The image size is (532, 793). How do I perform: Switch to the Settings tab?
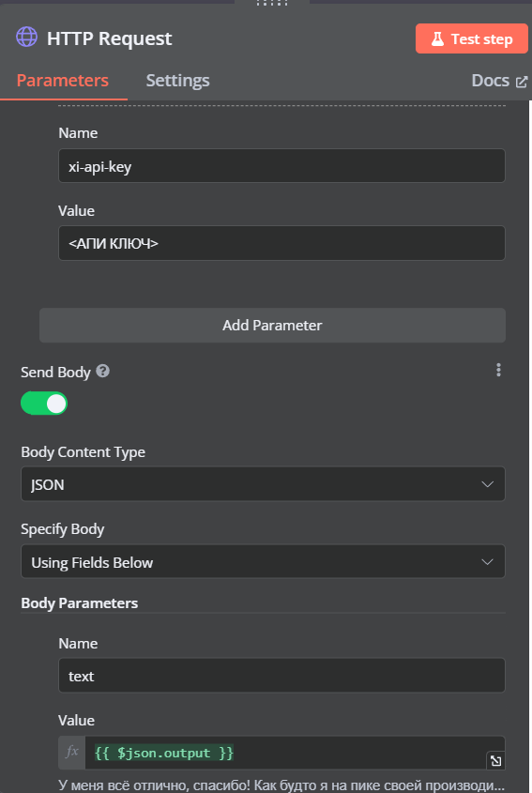point(177,81)
